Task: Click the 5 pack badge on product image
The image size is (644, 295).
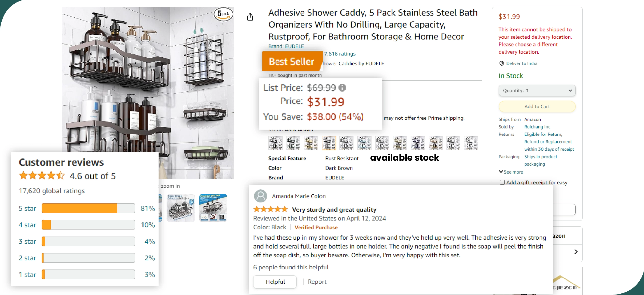Action: pyautogui.click(x=223, y=14)
